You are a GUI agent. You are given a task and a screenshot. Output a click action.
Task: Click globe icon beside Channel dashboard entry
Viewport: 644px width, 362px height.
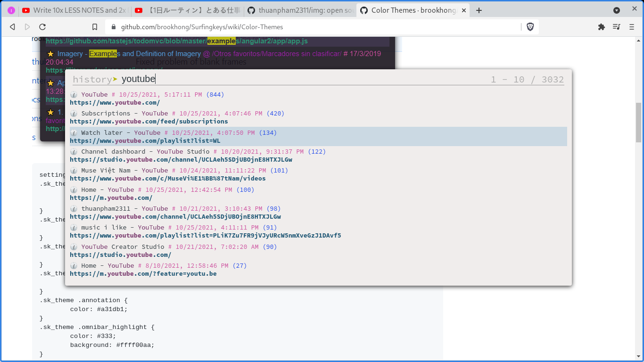[74, 152]
